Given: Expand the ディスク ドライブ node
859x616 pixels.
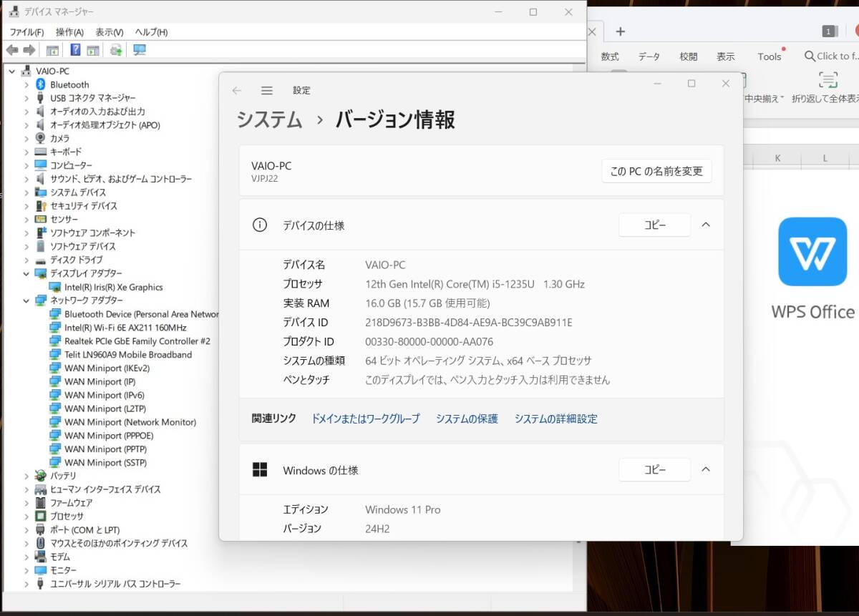Looking at the screenshot, I should coord(26,260).
